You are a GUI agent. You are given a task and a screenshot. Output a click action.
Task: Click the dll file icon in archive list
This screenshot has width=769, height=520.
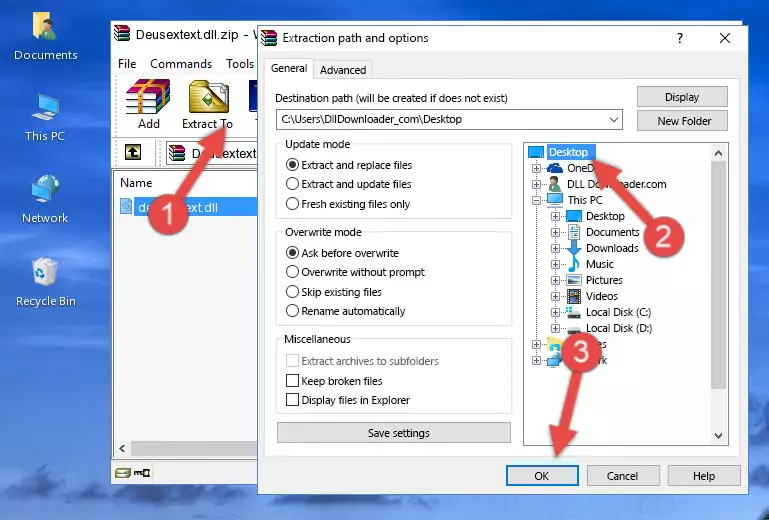click(x=126, y=207)
